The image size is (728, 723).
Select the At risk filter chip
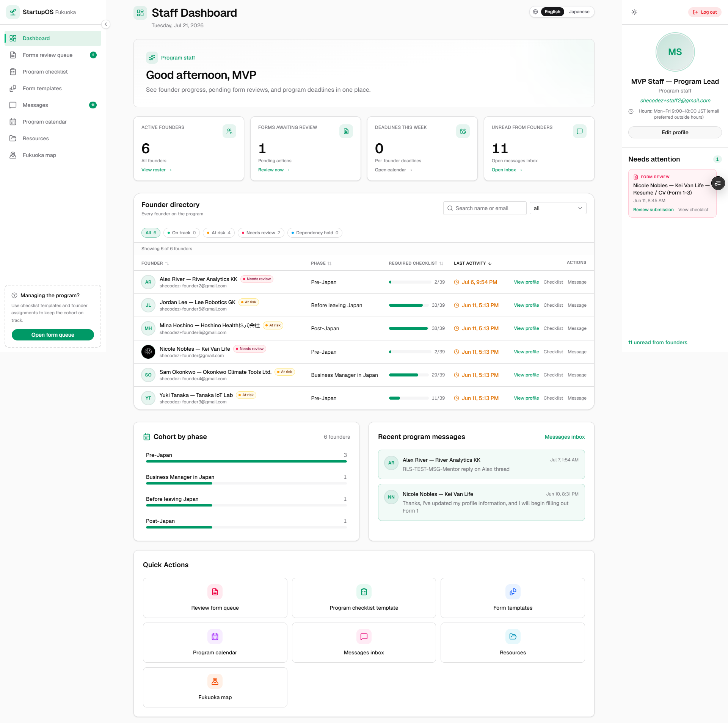click(219, 233)
